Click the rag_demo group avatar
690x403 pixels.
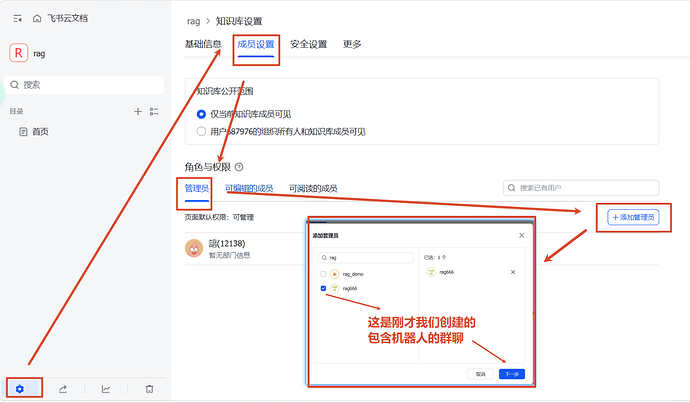click(334, 274)
